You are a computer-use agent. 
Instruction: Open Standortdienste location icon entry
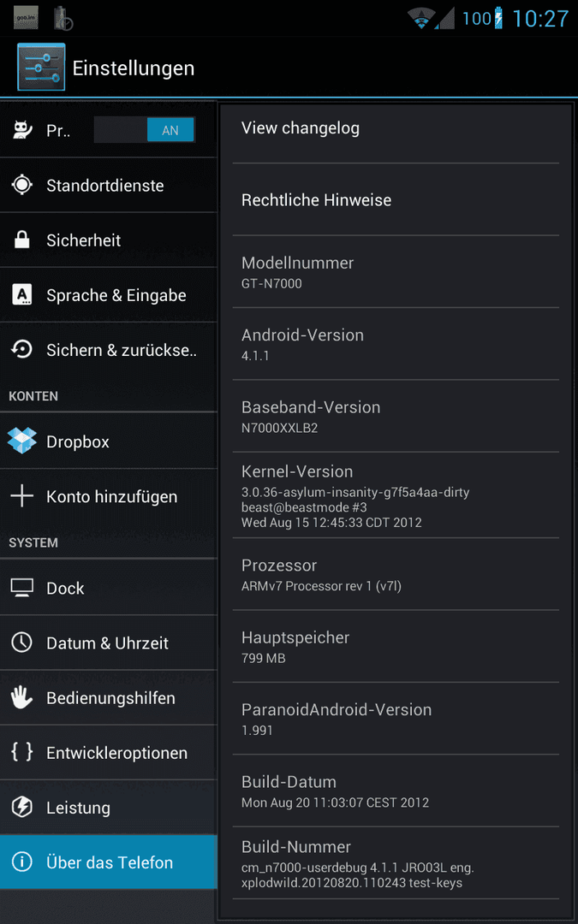click(x=21, y=185)
